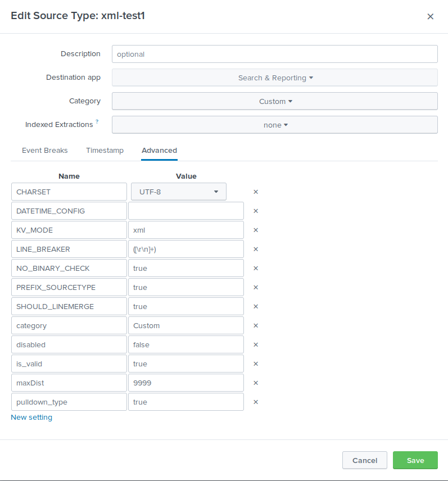
Task: Expand the CHARSET UTF-8 dropdown
Action: [x=179, y=192]
